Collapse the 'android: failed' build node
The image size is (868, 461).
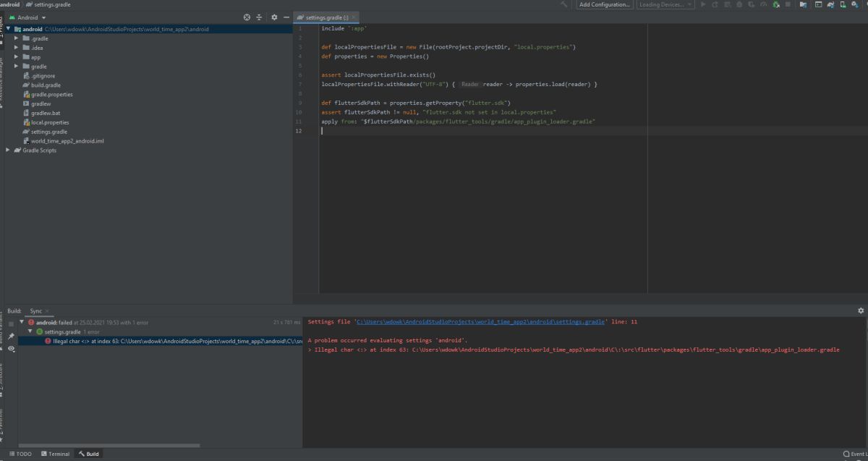click(22, 322)
